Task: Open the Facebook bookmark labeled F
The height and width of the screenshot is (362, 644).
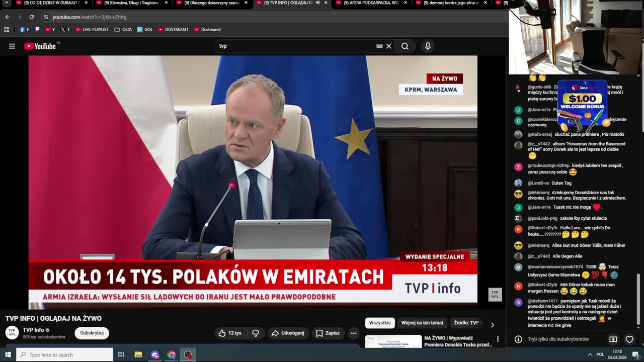Action: point(24,30)
